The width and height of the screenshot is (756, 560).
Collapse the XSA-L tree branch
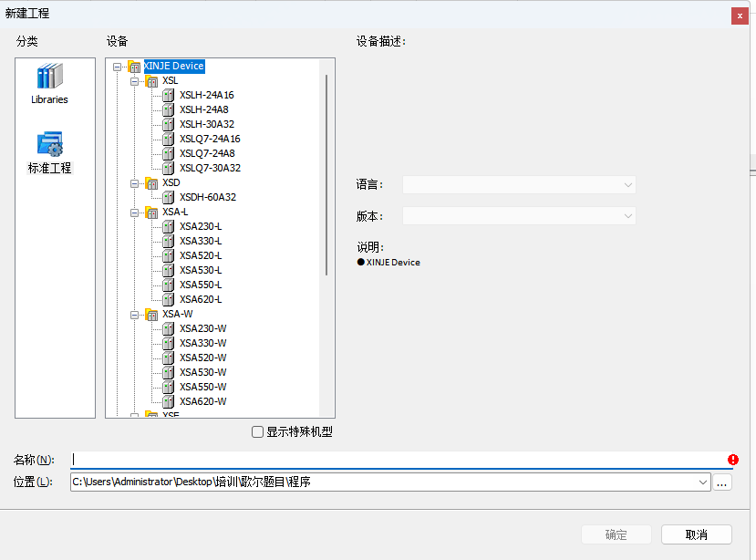click(135, 213)
